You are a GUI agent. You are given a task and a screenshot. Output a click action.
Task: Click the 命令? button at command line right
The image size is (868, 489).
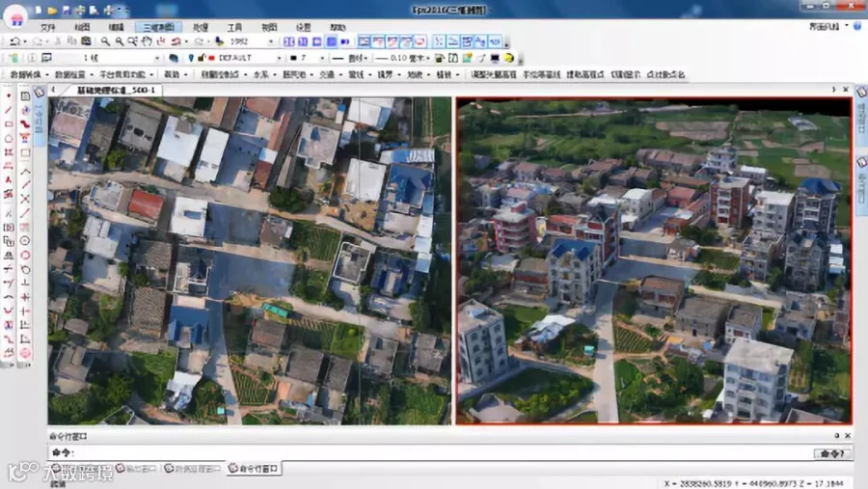pyautogui.click(x=832, y=452)
